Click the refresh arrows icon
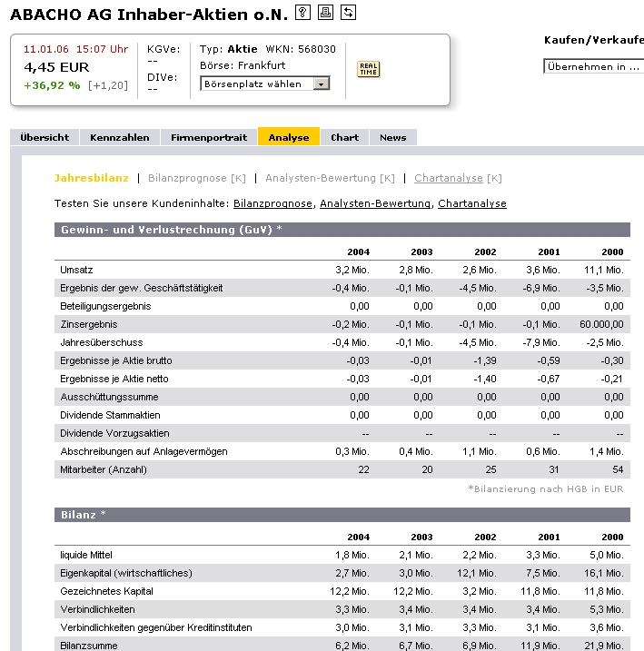The height and width of the screenshot is (651, 644). [x=348, y=12]
